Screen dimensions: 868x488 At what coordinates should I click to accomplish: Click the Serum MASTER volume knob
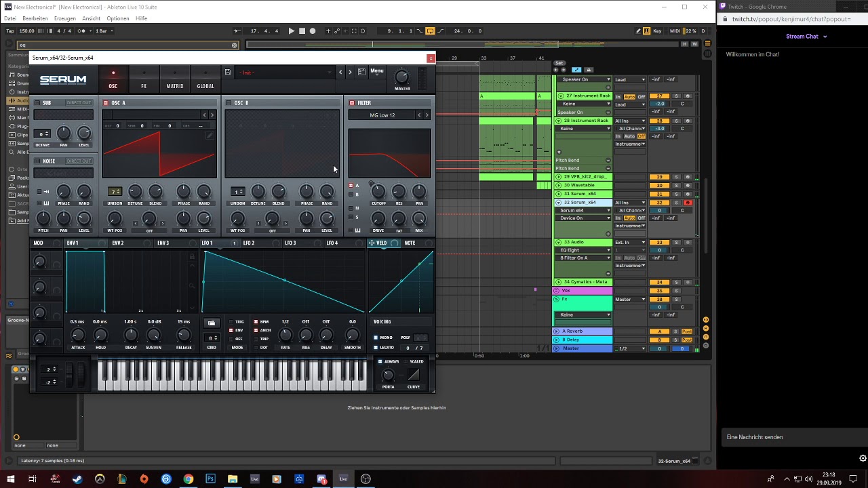coord(402,77)
